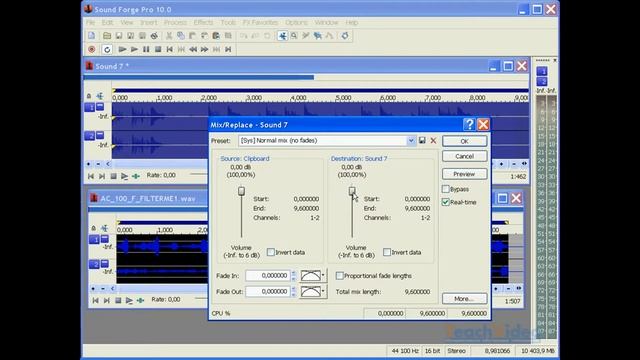This screenshot has width=640, height=360.
Task: Click Pause in main transport bar
Action: 146,49
